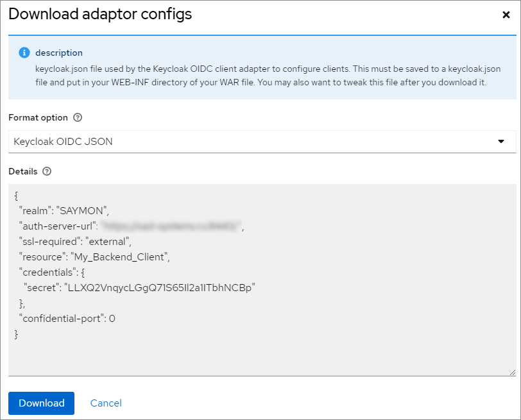Click the description heading in the info box
The image size is (521, 420).
pos(59,53)
